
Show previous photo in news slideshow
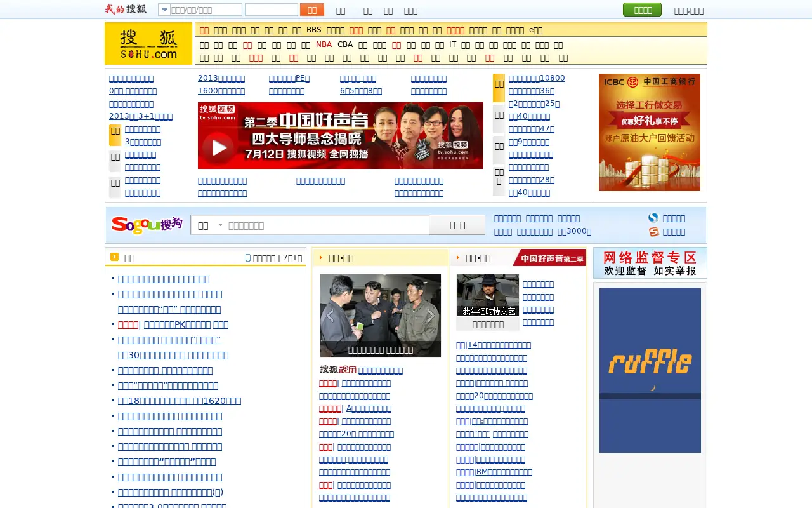pos(330,316)
